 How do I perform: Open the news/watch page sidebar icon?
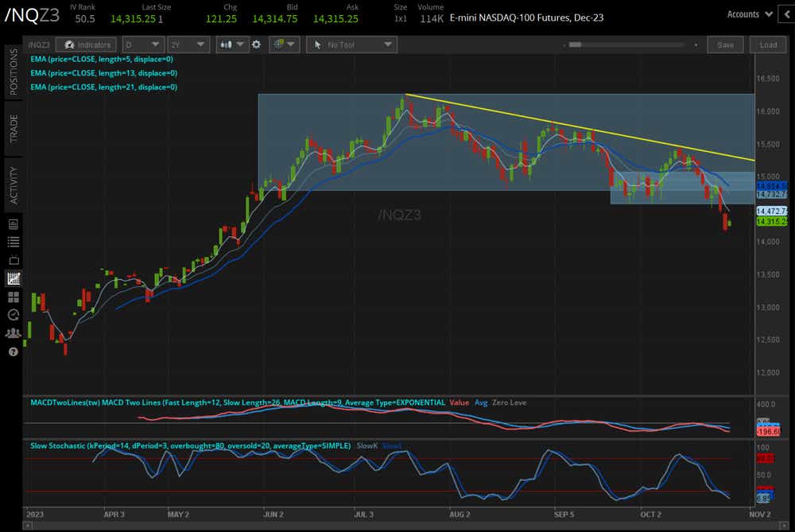click(14, 224)
